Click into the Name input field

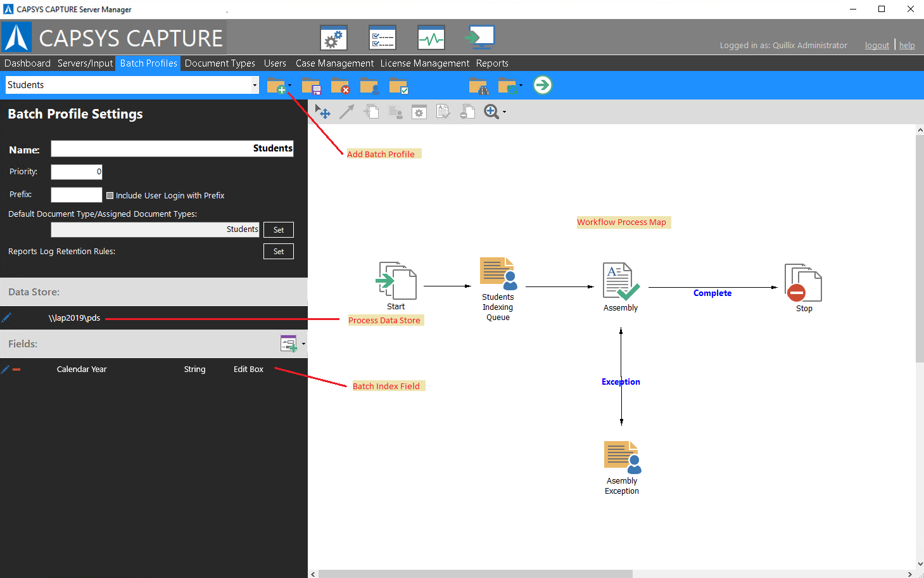pos(172,148)
